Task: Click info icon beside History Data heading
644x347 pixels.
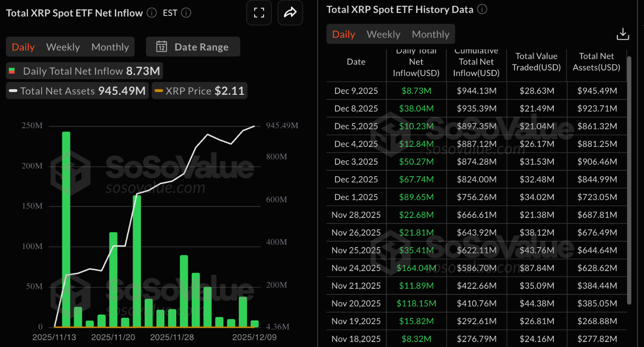Action: tap(482, 9)
